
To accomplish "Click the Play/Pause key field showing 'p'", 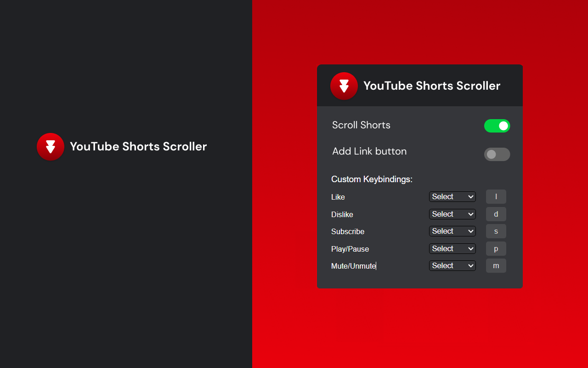I will [496, 248].
